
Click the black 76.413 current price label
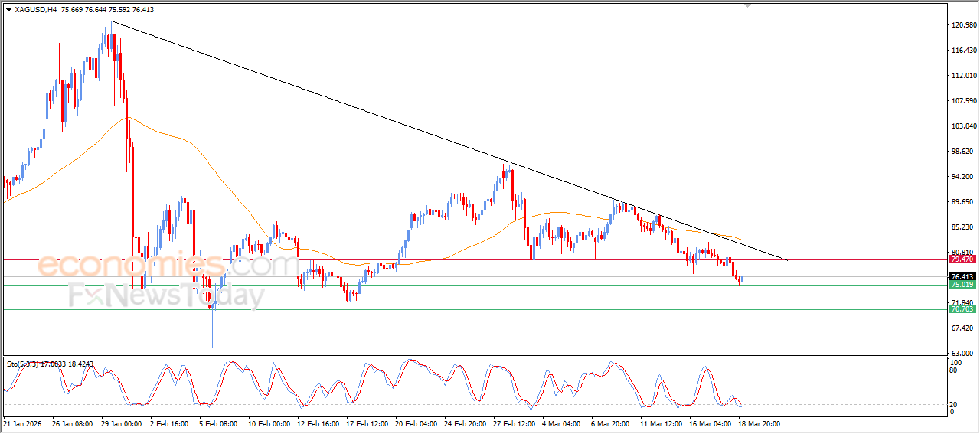(x=962, y=276)
